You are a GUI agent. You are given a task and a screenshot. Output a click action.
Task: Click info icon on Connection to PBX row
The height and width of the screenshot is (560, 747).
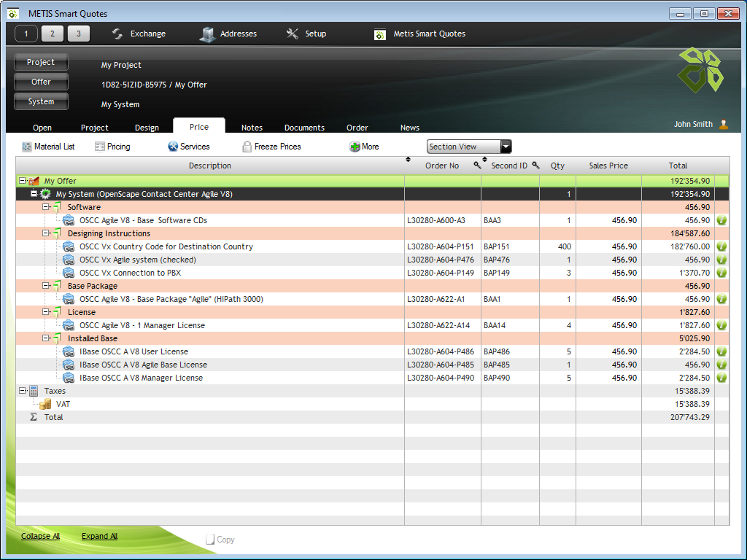[721, 273]
